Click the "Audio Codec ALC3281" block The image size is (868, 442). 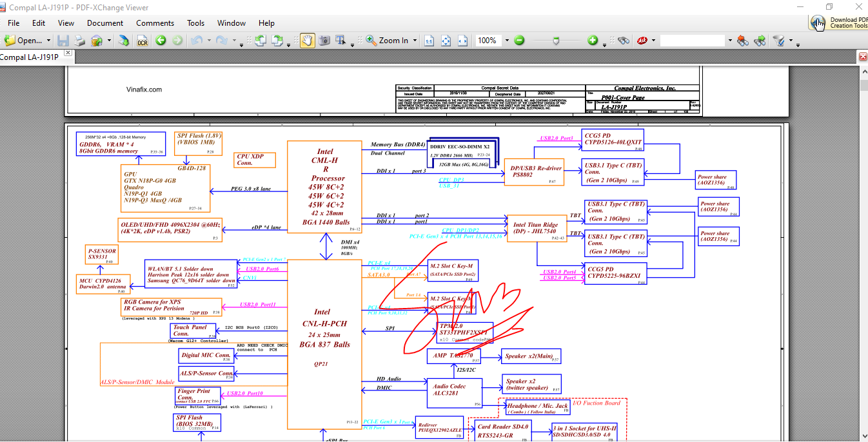(x=455, y=392)
